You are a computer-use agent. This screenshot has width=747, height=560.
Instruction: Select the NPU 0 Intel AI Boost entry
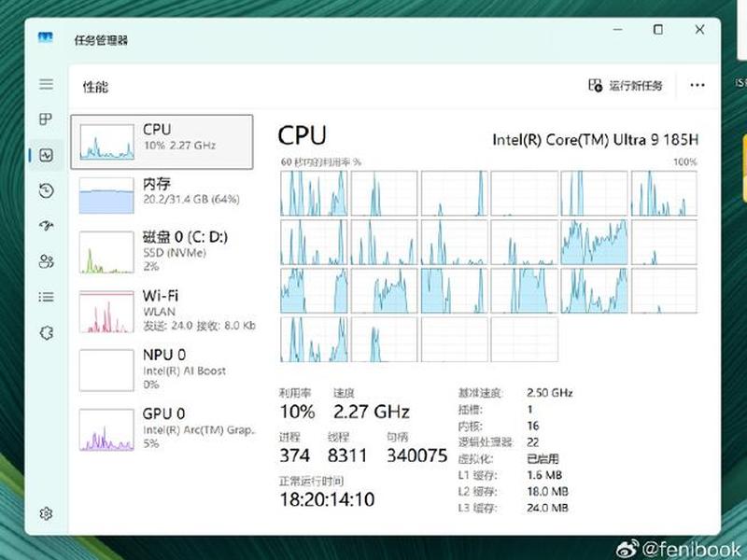[162, 370]
